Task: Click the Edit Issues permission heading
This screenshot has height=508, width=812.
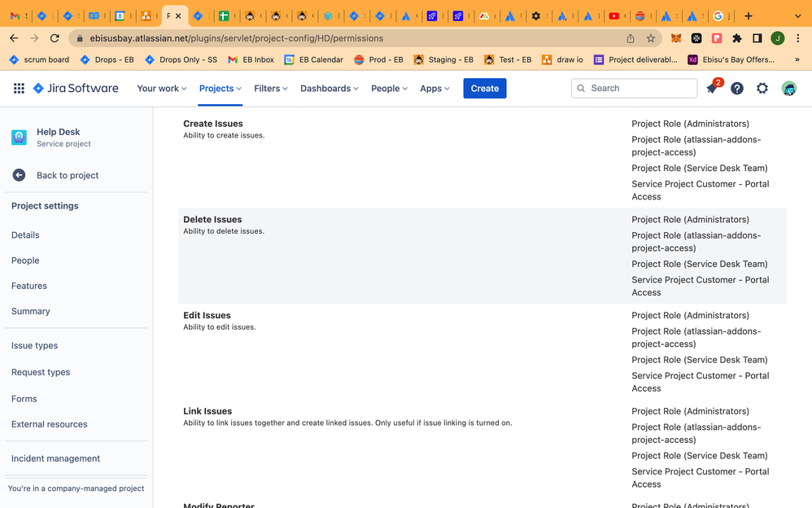Action: 207,315
